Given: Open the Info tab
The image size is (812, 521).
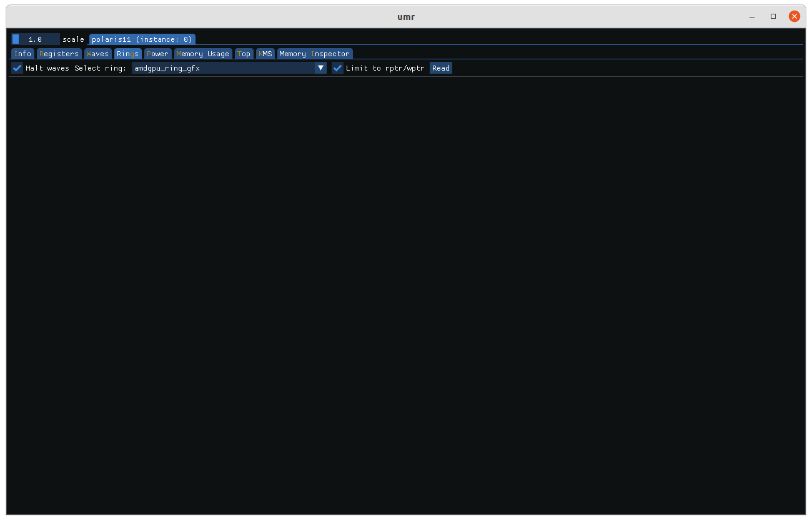Looking at the screenshot, I should point(22,54).
